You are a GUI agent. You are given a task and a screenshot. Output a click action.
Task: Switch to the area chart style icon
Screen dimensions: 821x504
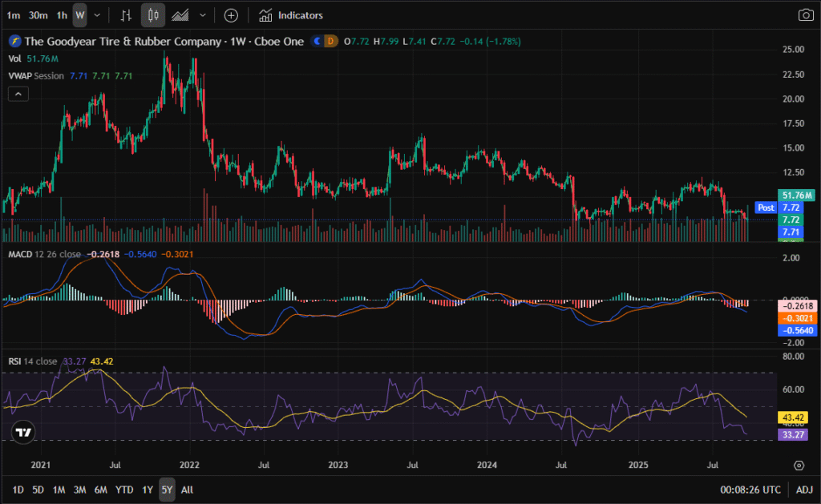coord(180,15)
